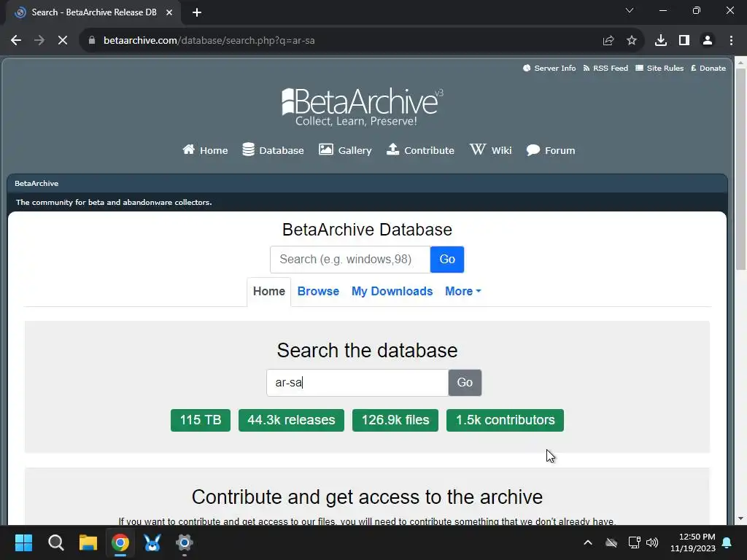This screenshot has width=747, height=560.
Task: View site information lock icon
Action: pos(92,41)
